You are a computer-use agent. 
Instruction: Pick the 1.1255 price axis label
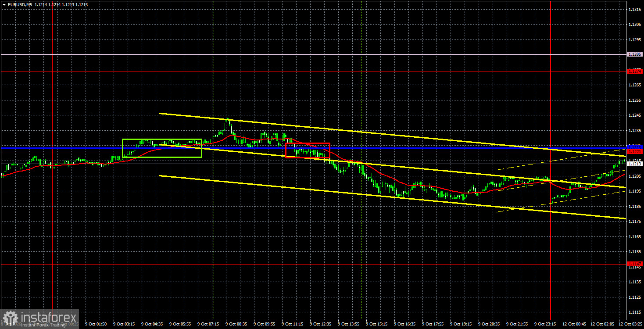(635, 100)
